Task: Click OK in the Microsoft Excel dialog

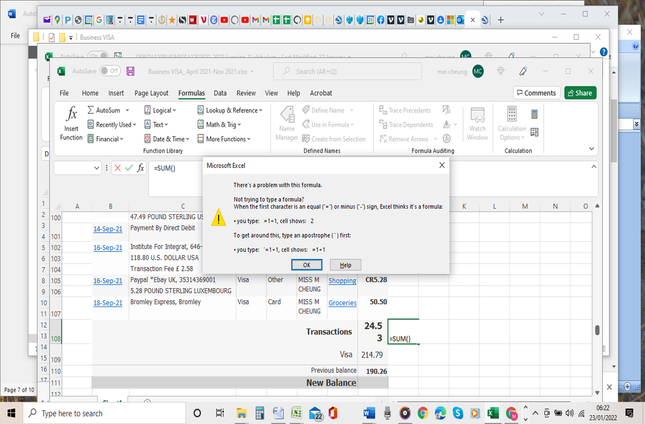Action: pyautogui.click(x=306, y=265)
